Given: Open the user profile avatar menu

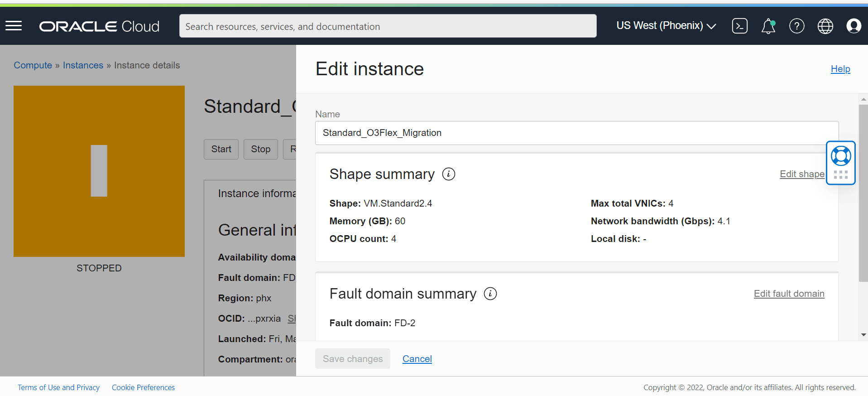Looking at the screenshot, I should 854,26.
